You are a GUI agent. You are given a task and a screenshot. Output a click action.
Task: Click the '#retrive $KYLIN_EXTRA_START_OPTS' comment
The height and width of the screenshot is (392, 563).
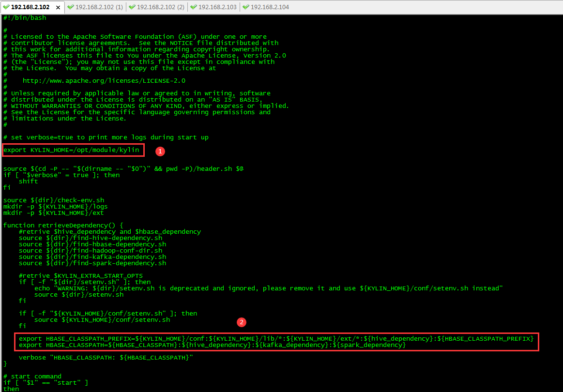point(81,276)
